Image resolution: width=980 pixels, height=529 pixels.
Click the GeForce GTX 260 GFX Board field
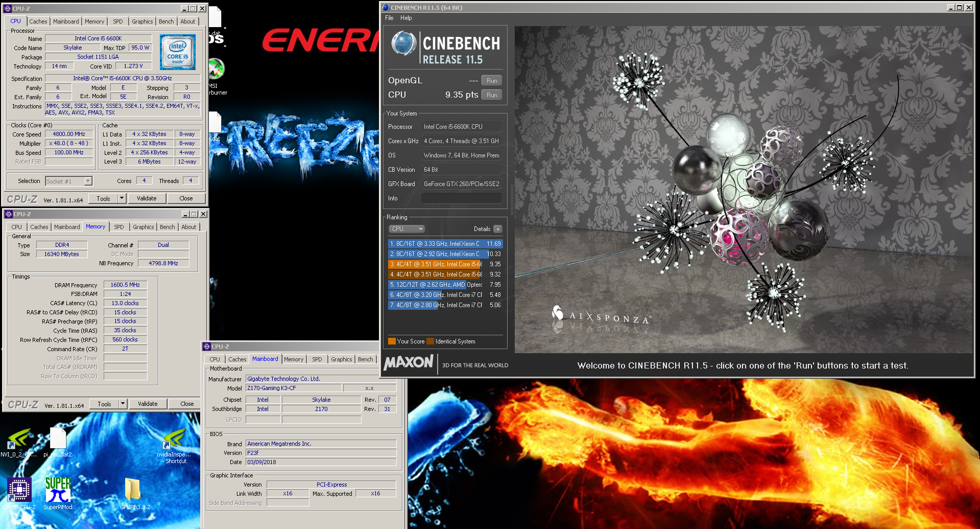(461, 184)
